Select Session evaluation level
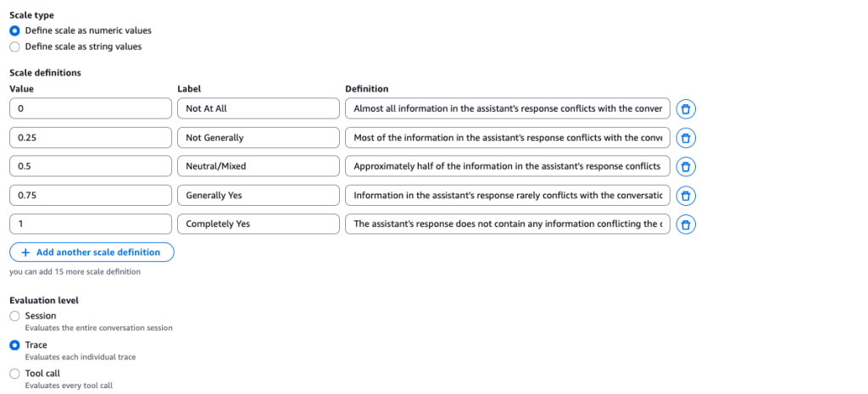The image size is (868, 394). (x=14, y=316)
